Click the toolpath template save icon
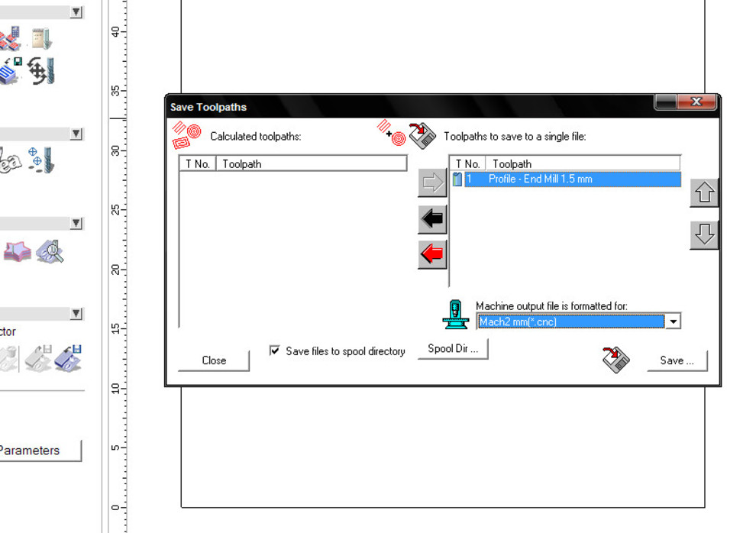This screenshot has width=756, height=533. point(11,70)
